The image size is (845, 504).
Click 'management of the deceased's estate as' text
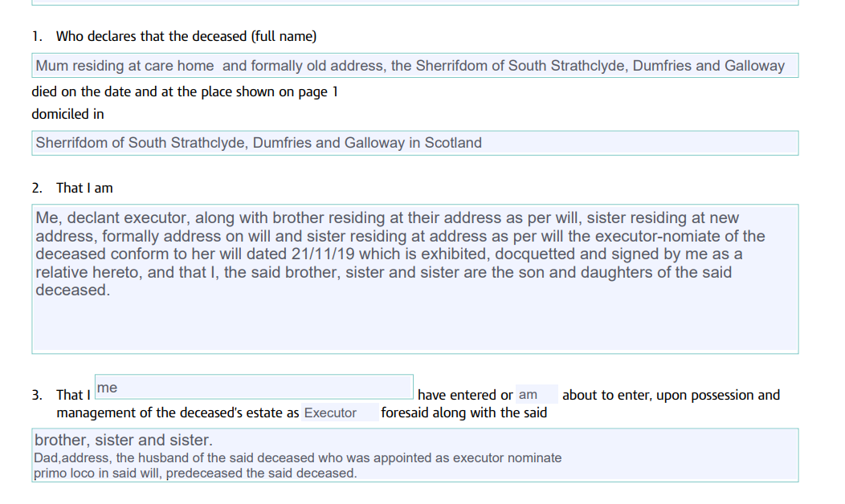pyautogui.click(x=178, y=413)
